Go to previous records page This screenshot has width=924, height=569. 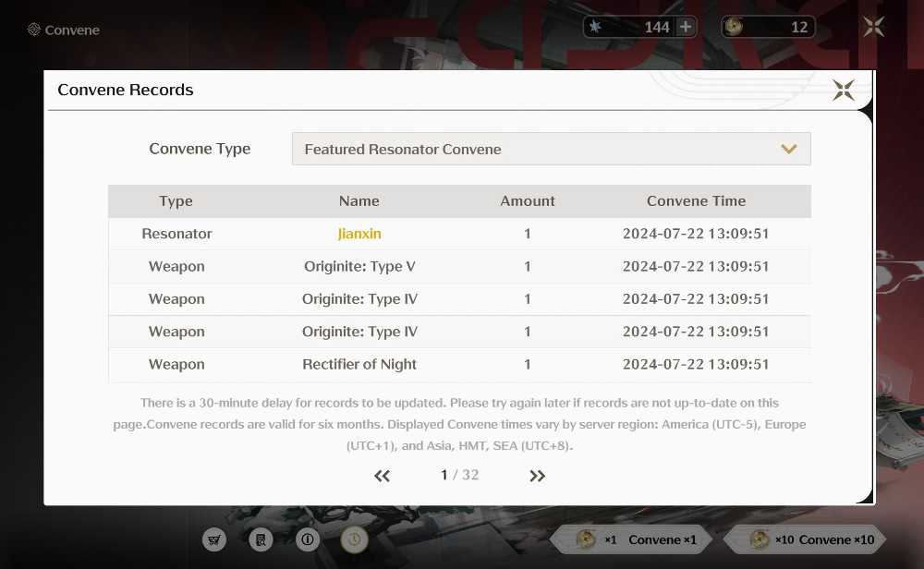click(x=382, y=476)
